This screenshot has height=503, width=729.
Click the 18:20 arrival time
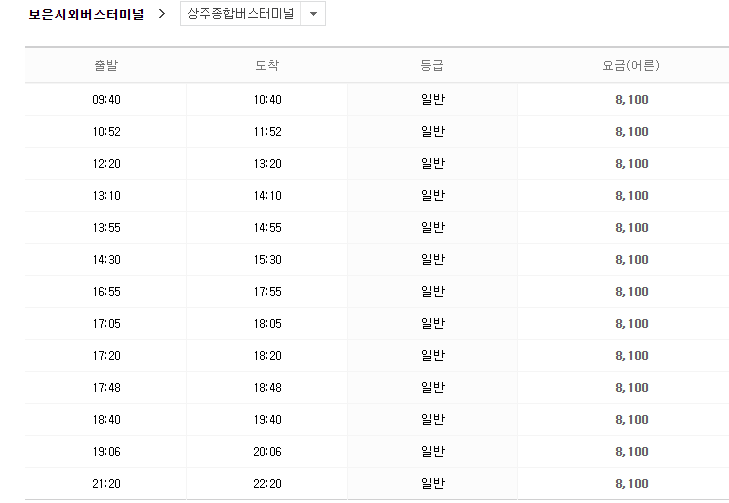tap(267, 356)
